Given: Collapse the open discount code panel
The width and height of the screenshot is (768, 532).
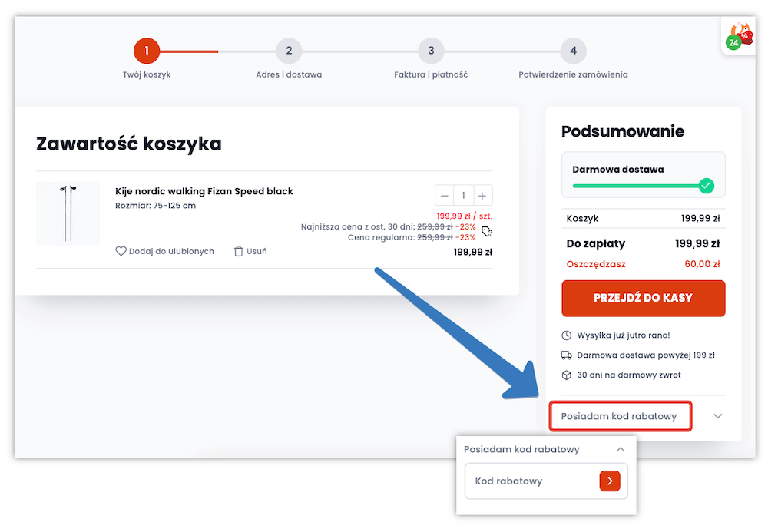Looking at the screenshot, I should [621, 449].
